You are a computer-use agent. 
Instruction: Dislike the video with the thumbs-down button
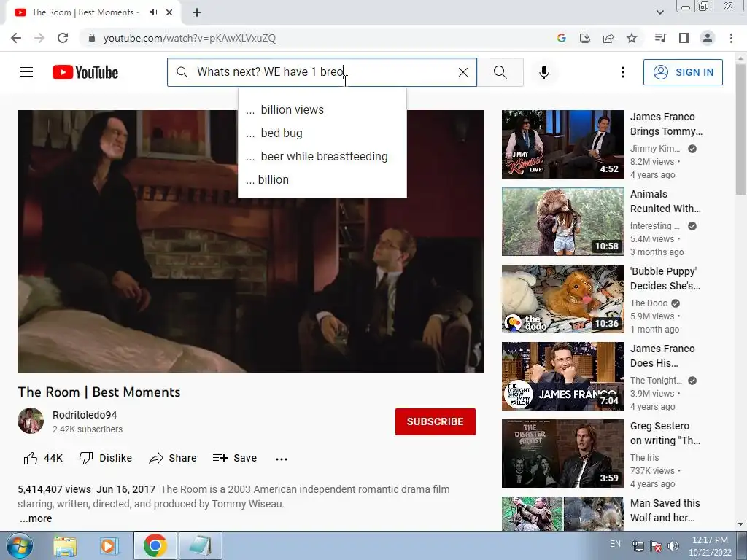click(105, 458)
